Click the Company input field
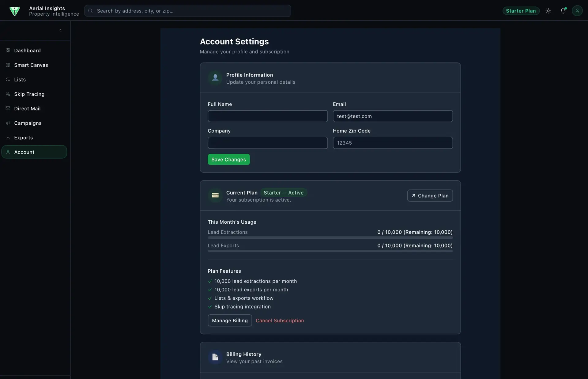The width and height of the screenshot is (588, 379). pos(268,143)
